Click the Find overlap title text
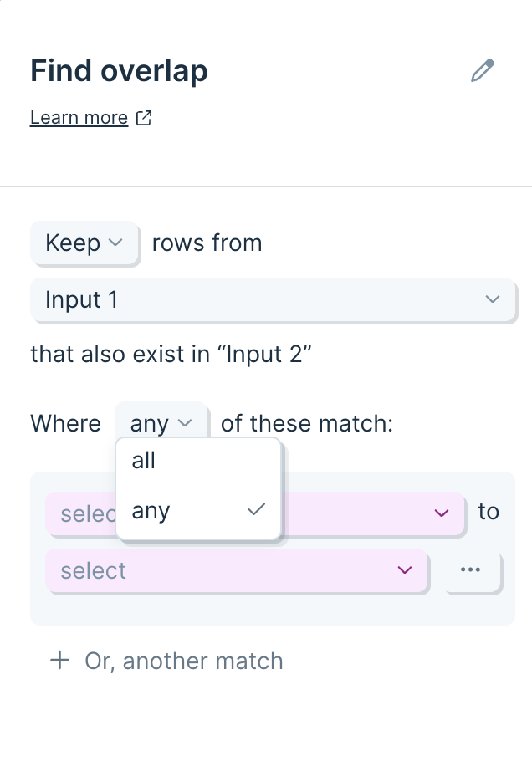Screen dimensions: 532x761 point(119,71)
